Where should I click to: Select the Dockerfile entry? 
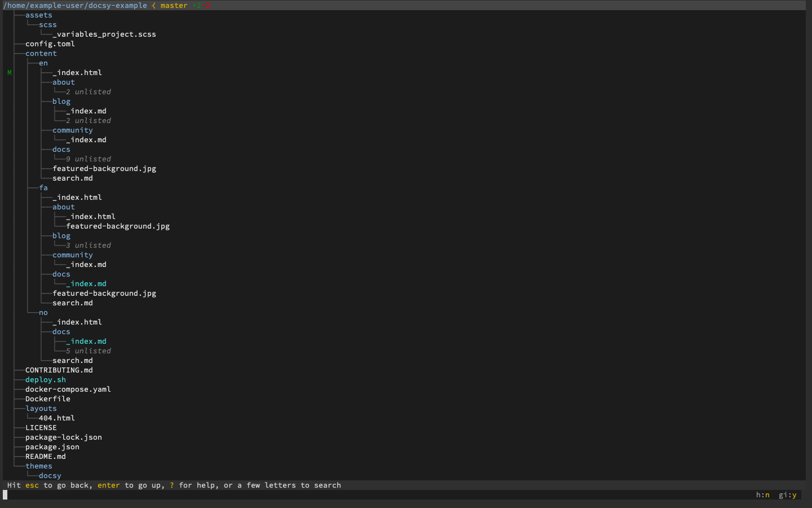(x=47, y=399)
